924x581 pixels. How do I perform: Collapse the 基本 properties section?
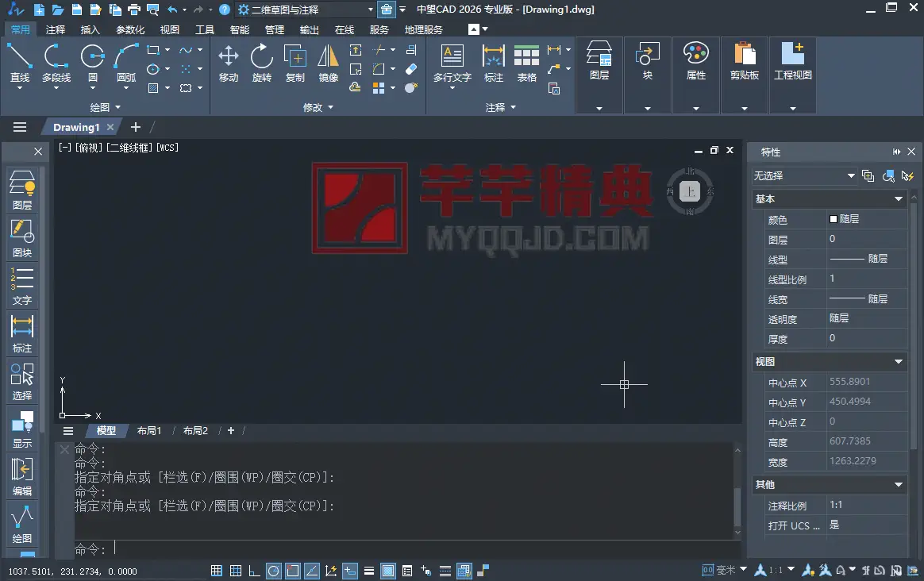(899, 199)
